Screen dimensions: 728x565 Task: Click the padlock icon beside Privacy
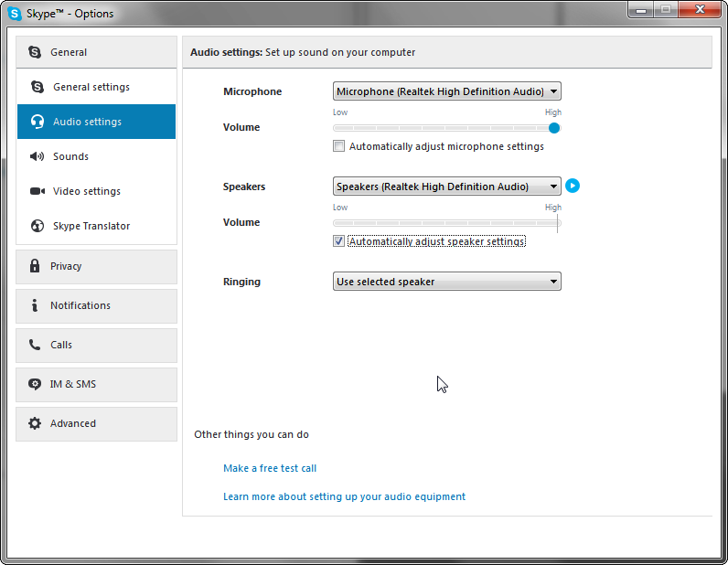pos(35,266)
